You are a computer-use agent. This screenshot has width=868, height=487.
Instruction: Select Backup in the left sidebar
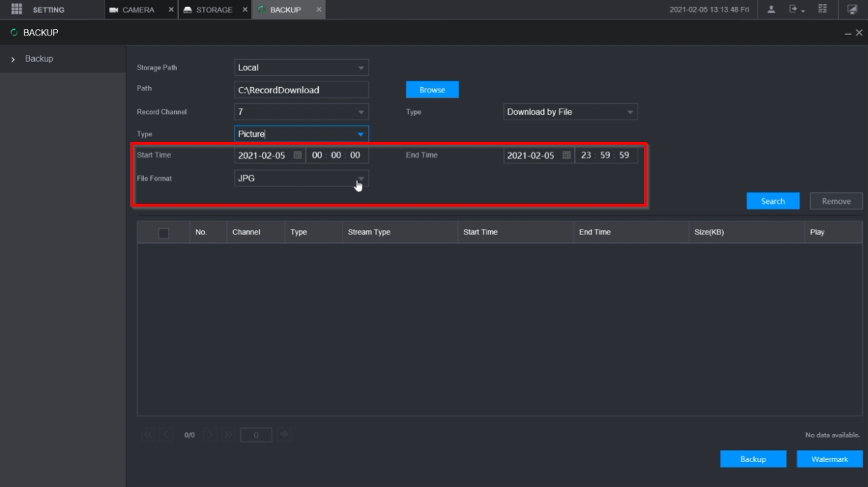coord(39,59)
